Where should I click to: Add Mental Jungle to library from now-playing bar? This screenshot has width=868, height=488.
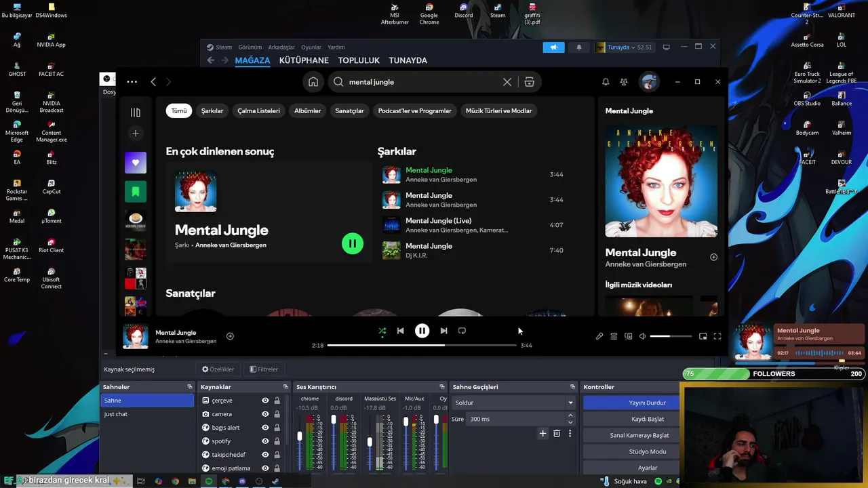pos(230,336)
